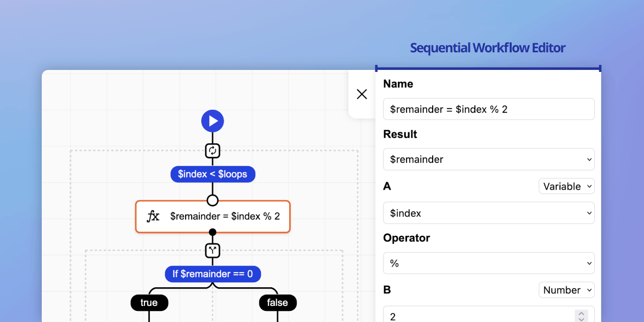Viewport: 644px width, 322px height.
Task: Click the black dot below remainder step
Action: 212,232
